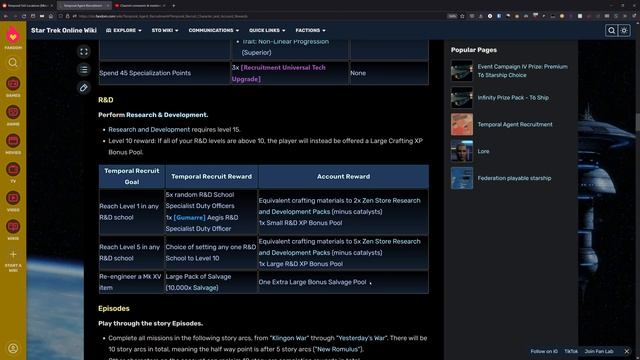
Task: Click the Infinity Prize Pack thumbnail
Action: [462, 98]
